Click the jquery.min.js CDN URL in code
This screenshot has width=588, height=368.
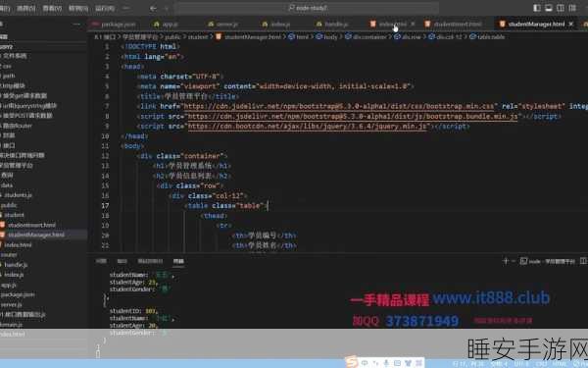pos(307,127)
